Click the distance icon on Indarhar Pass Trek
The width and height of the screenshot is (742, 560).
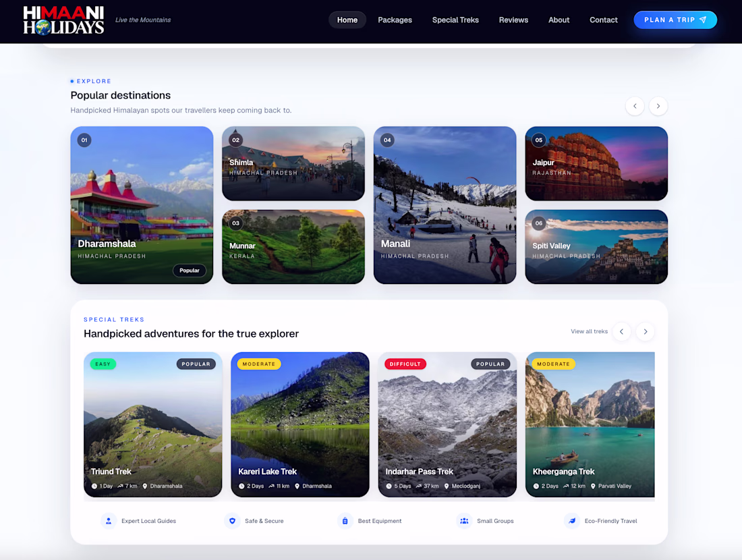pos(418,486)
